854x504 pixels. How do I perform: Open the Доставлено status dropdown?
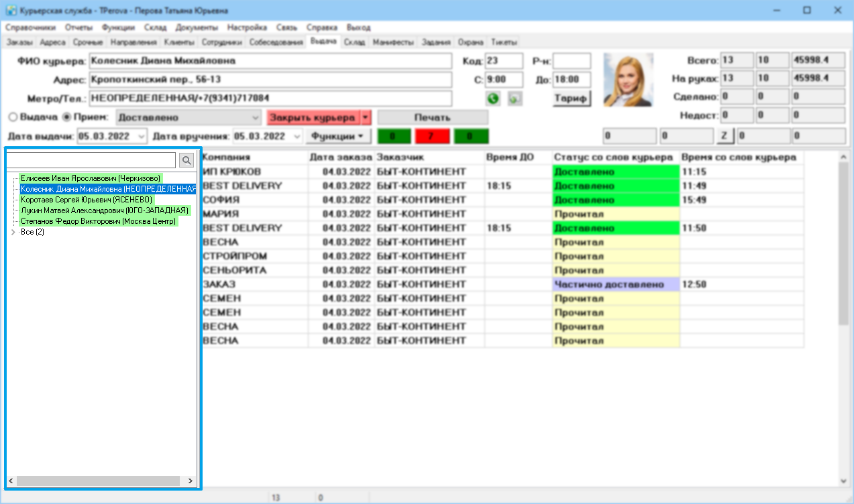pos(189,117)
